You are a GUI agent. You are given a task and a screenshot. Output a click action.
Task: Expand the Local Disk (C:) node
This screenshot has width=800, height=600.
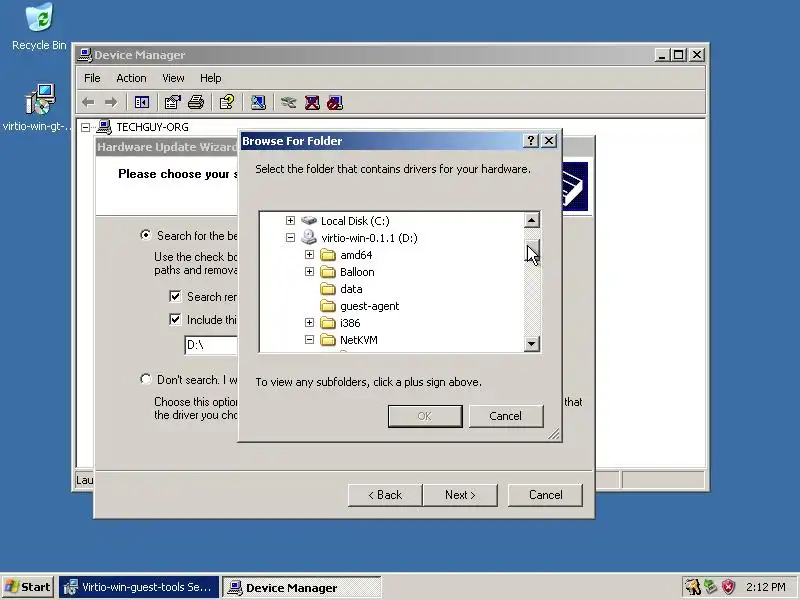point(290,220)
